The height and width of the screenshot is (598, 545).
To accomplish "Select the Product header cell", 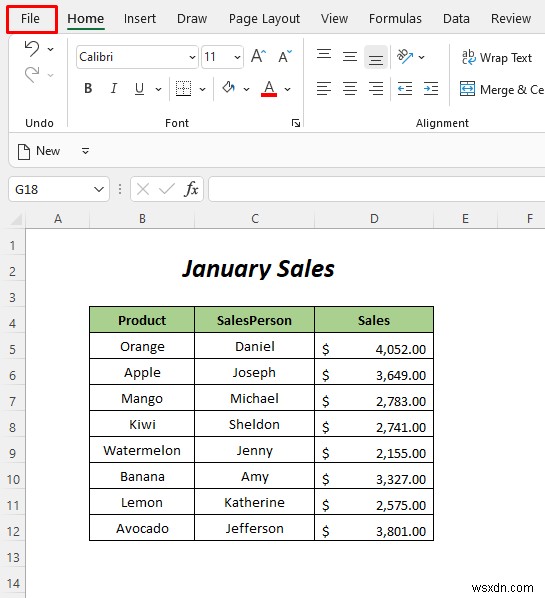I will click(142, 320).
